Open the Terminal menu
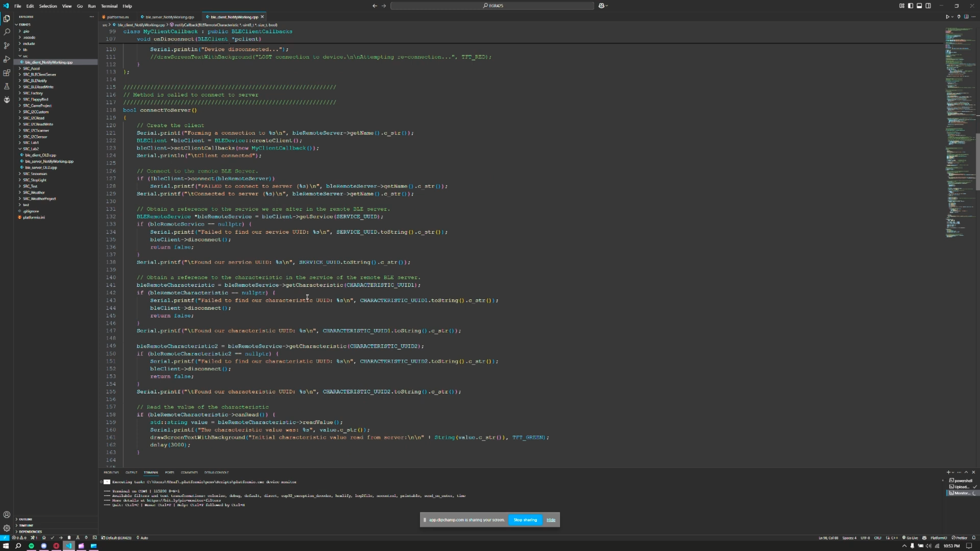Image resolution: width=980 pixels, height=551 pixels. pos(109,6)
